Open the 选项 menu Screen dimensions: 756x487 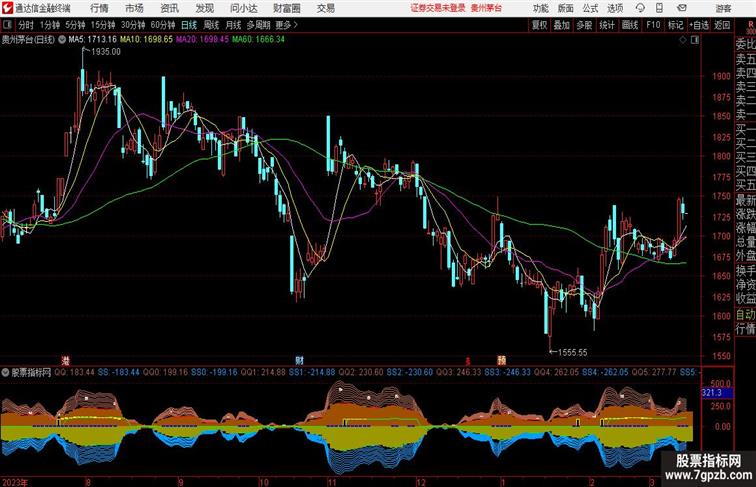615,8
